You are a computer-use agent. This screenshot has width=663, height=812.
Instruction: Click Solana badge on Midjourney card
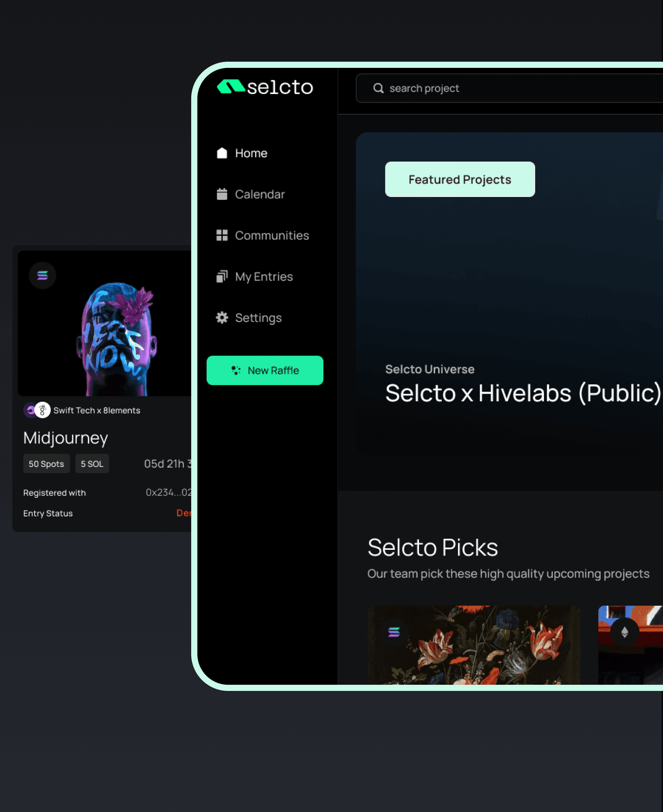42,275
